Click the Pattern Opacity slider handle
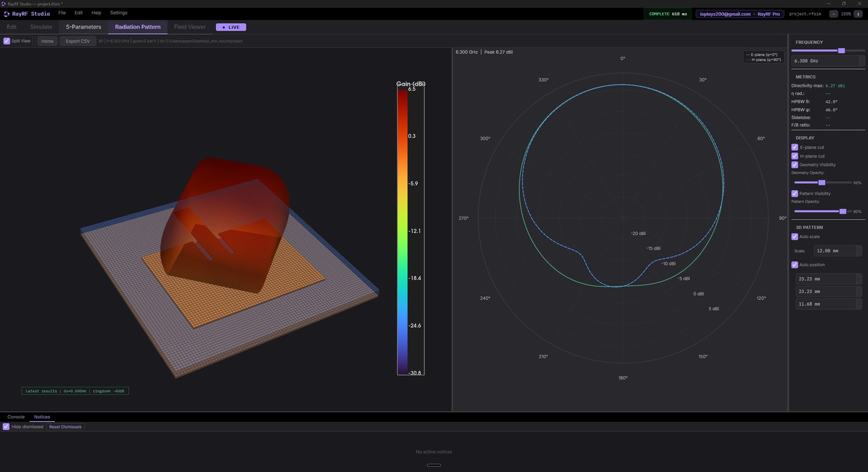This screenshot has height=472, width=868. tap(843, 211)
